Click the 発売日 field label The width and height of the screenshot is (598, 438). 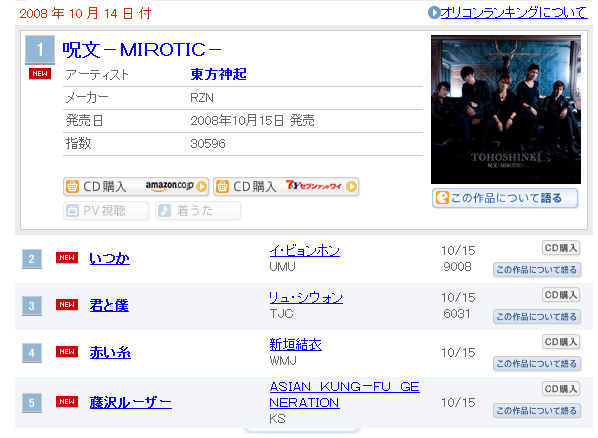(x=84, y=121)
